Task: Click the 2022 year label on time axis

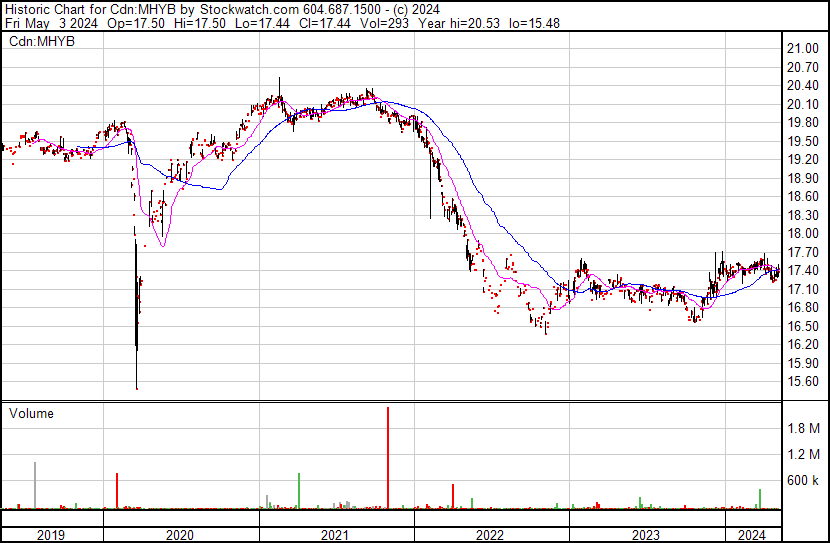Action: 490,535
